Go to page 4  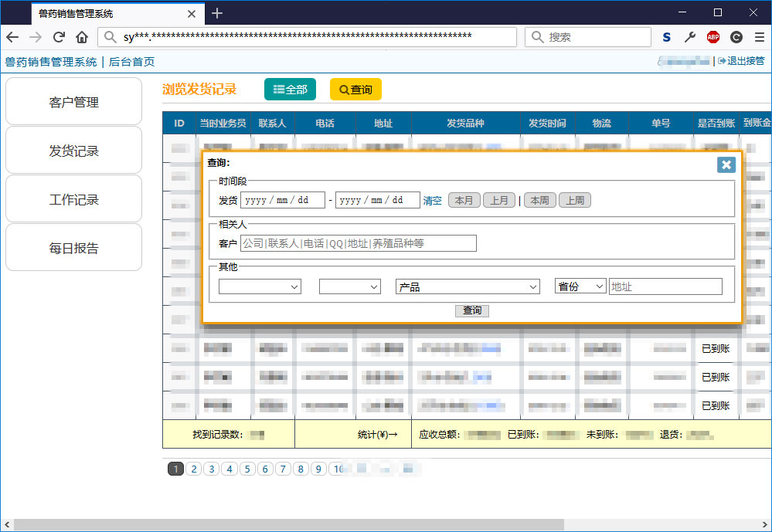230,469
